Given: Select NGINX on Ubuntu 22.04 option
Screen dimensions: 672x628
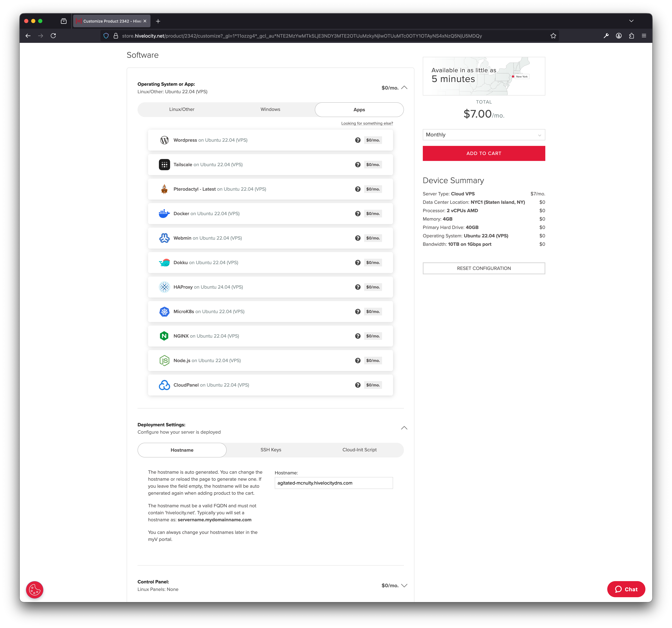Looking at the screenshot, I should [x=270, y=336].
